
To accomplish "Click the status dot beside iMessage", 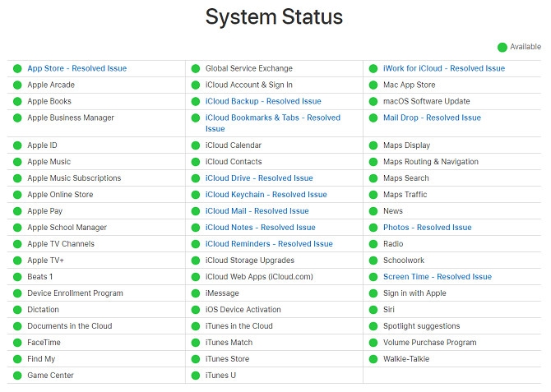I will click(x=196, y=293).
